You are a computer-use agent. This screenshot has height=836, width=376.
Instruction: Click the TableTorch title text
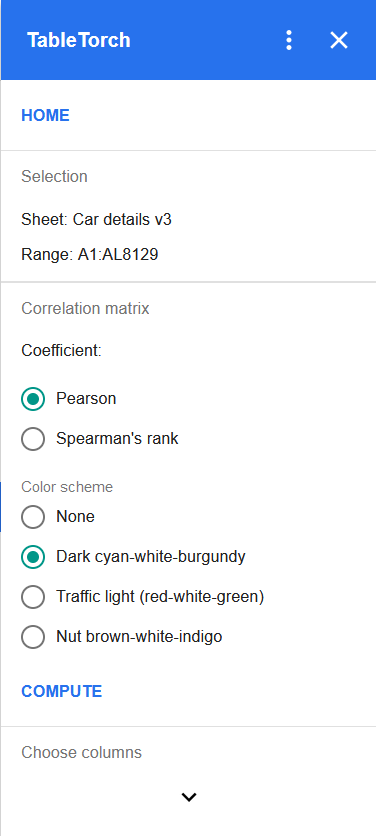click(79, 41)
